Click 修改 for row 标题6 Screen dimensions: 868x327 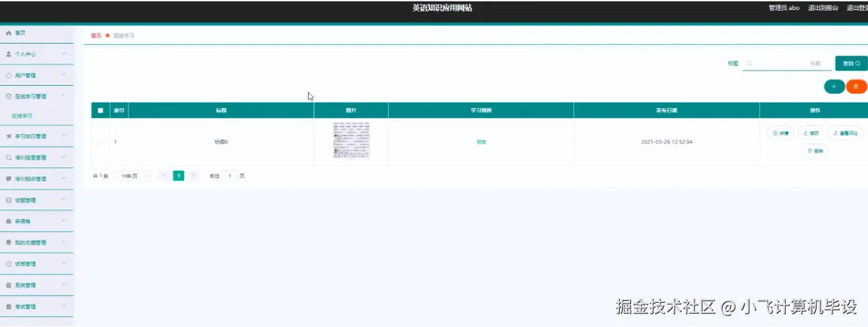point(811,133)
